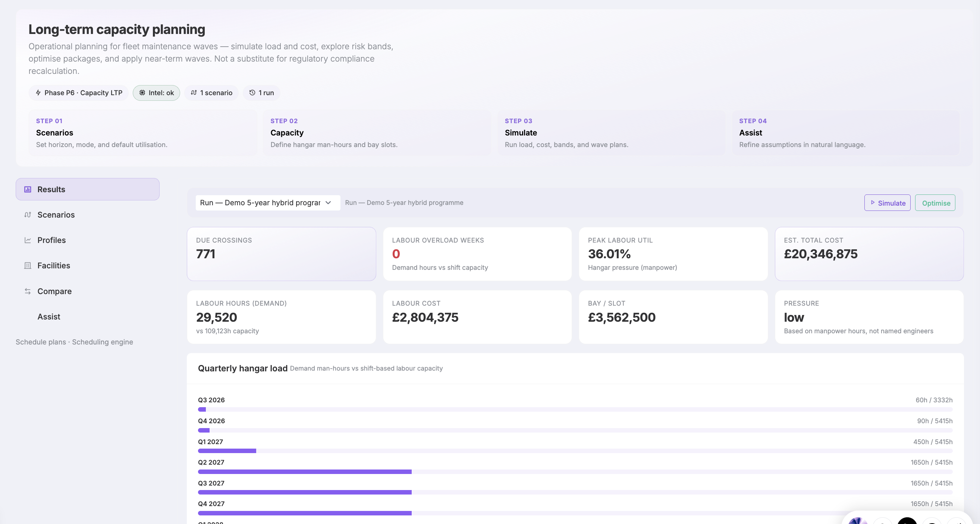Click the 'Long-term capacity planning' title
The width and height of the screenshot is (980, 524).
pos(117,29)
